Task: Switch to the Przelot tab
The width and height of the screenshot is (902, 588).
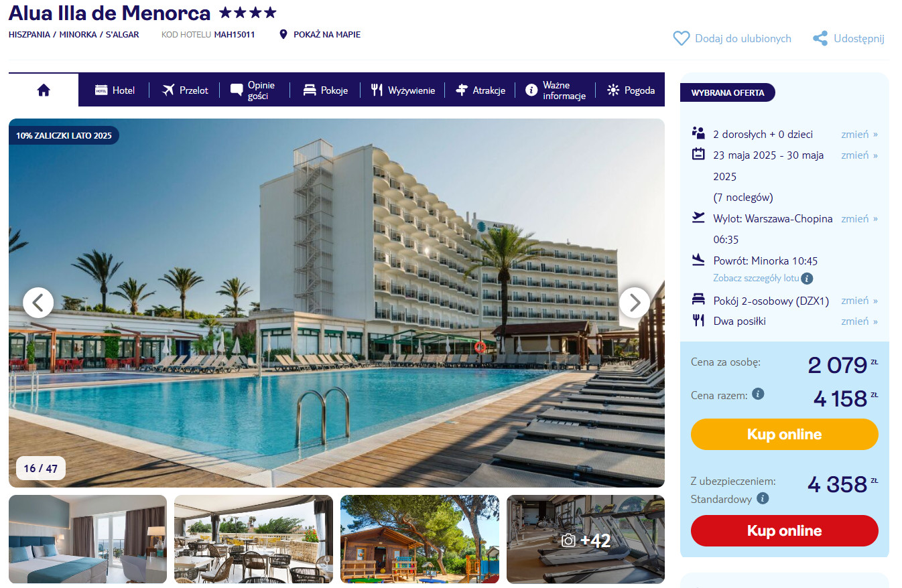Action: tap(185, 90)
